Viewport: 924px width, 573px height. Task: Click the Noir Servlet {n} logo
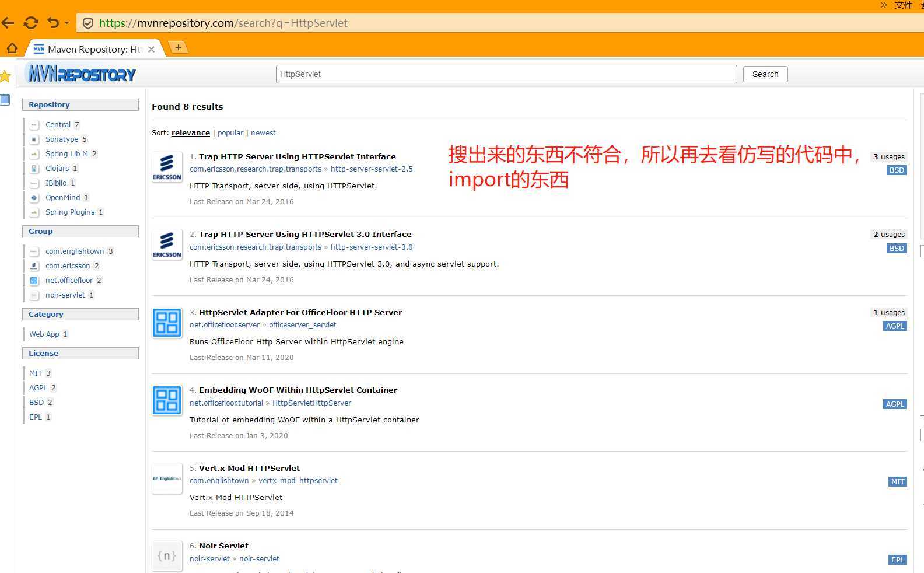(x=167, y=556)
